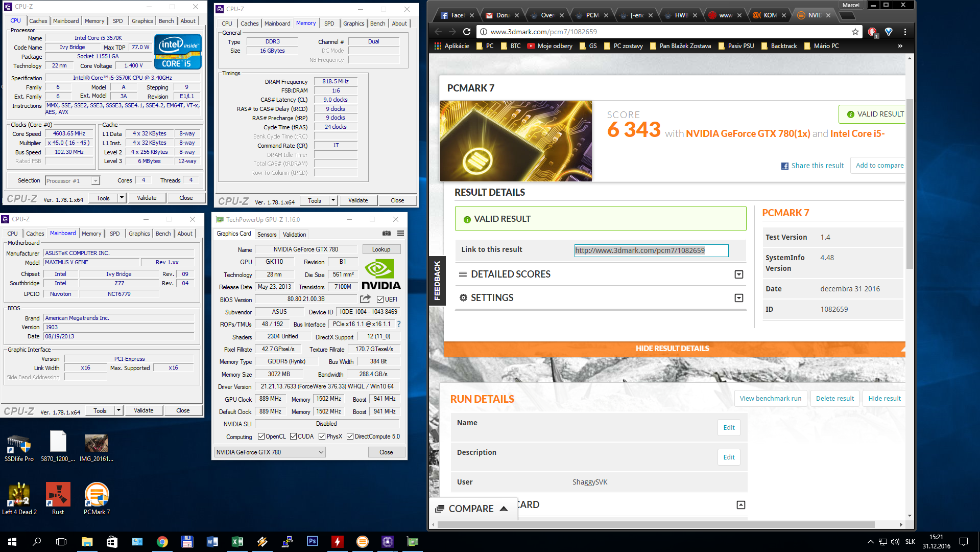Open Task View from the taskbar
Viewport: 980px width, 552px height.
(61, 542)
